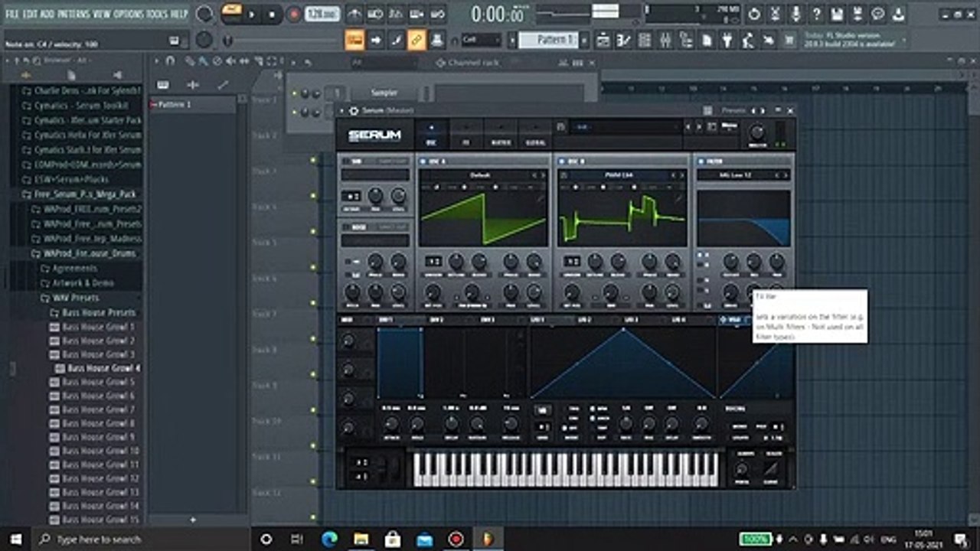980x551 pixels.
Task: Open the Serum plugin gear settings icon
Action: [x=353, y=111]
